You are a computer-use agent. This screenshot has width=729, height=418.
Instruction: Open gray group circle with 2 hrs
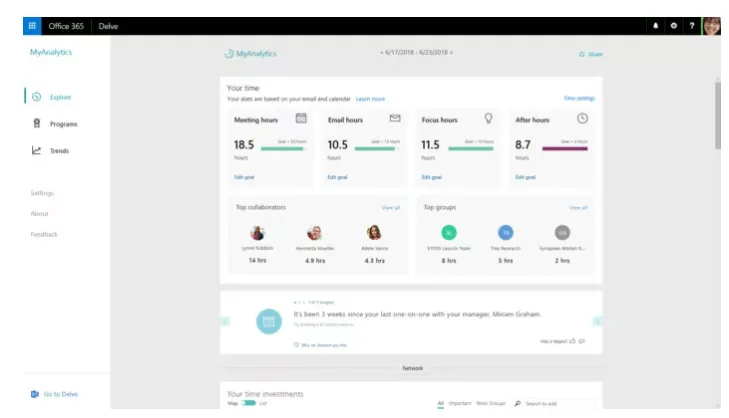coord(562,232)
